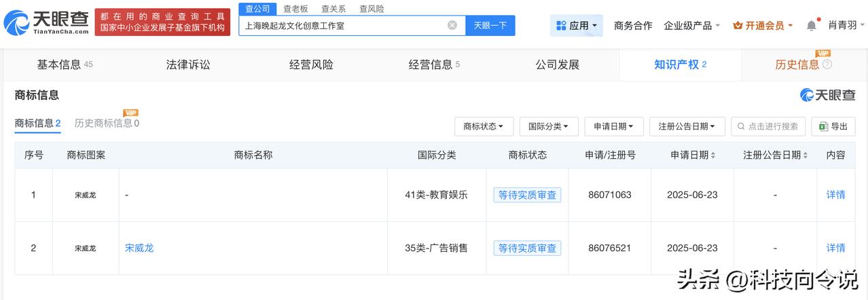This screenshot has height=300, width=868.
Task: Open the 历史信息 VIP tab
Action: click(803, 64)
